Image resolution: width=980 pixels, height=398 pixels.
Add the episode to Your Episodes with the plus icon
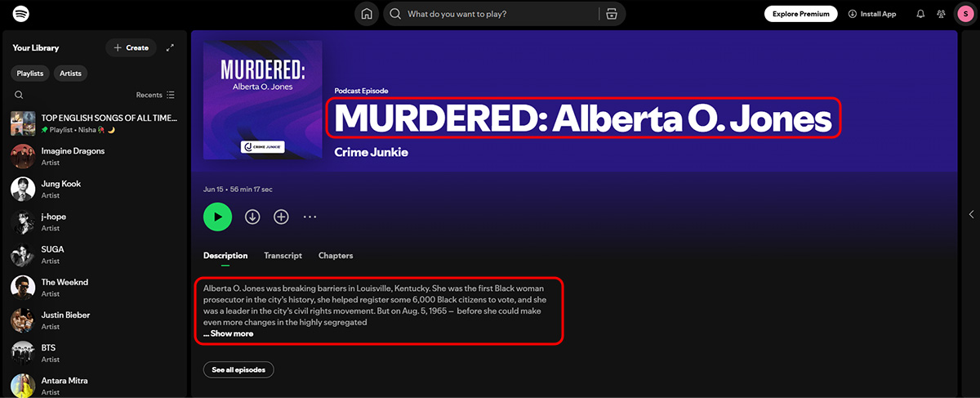click(x=281, y=217)
